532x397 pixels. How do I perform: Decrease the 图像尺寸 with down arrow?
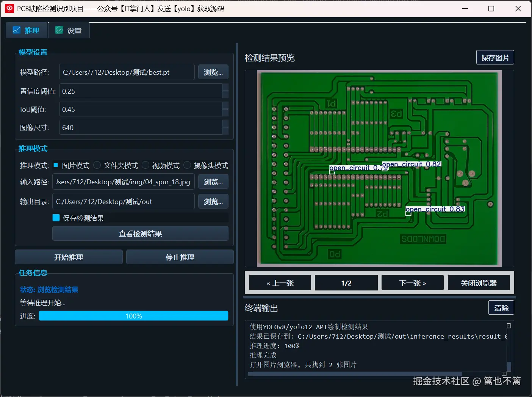click(x=225, y=131)
